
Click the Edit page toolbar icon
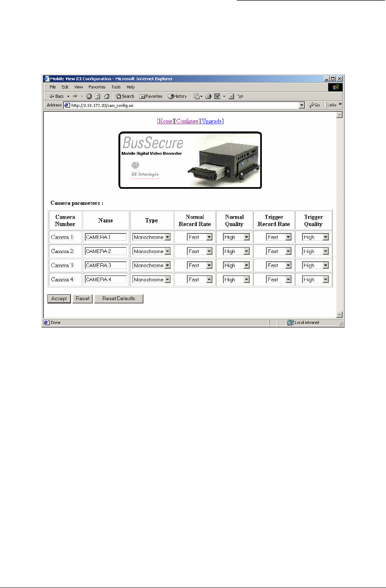217,96
